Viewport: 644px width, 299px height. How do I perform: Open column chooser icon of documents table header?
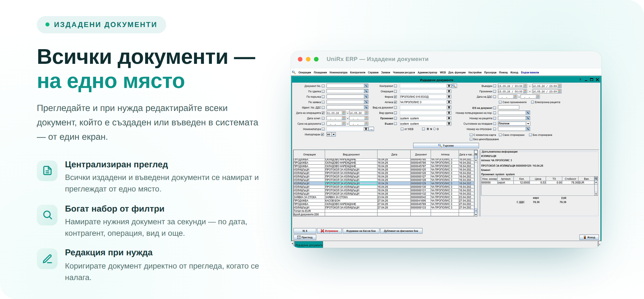point(476,154)
